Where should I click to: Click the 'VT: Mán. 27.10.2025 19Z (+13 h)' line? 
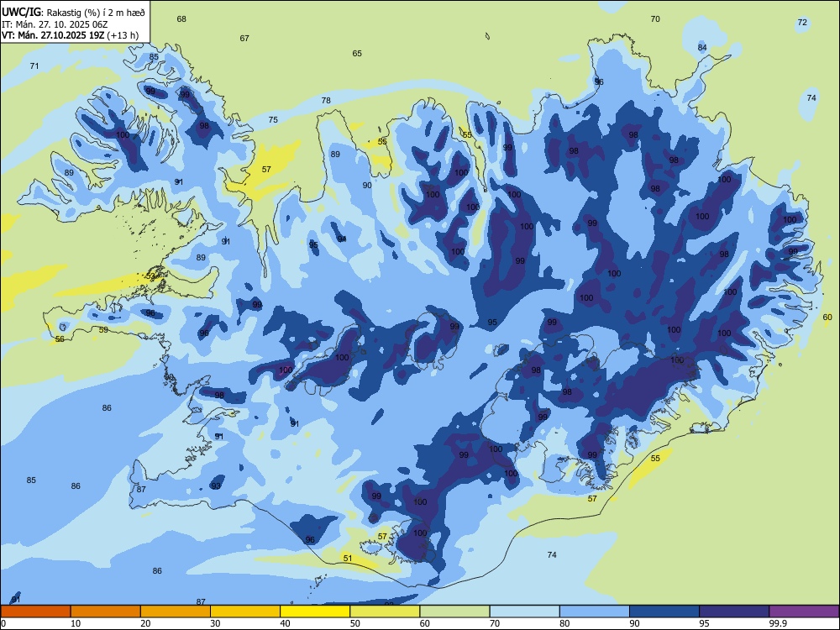tap(71, 35)
